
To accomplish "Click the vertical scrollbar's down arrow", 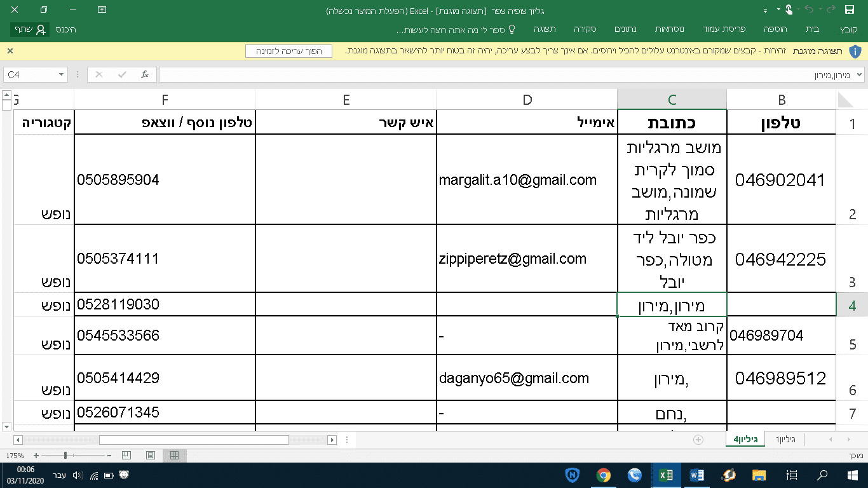I will [6, 426].
